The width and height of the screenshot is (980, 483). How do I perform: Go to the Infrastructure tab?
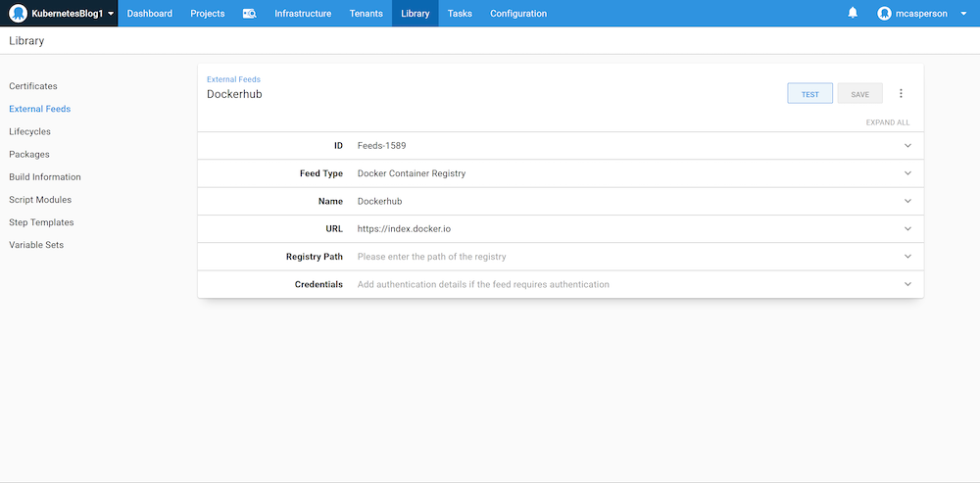pos(303,14)
